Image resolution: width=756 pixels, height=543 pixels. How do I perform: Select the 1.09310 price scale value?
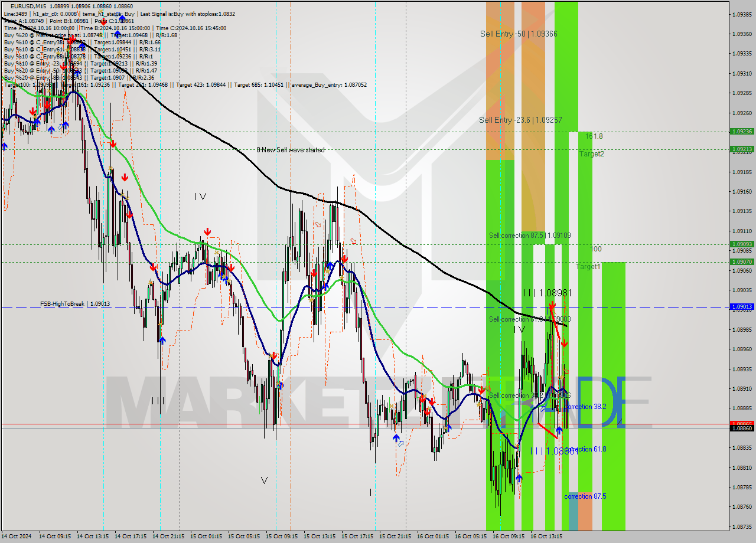tap(741, 73)
